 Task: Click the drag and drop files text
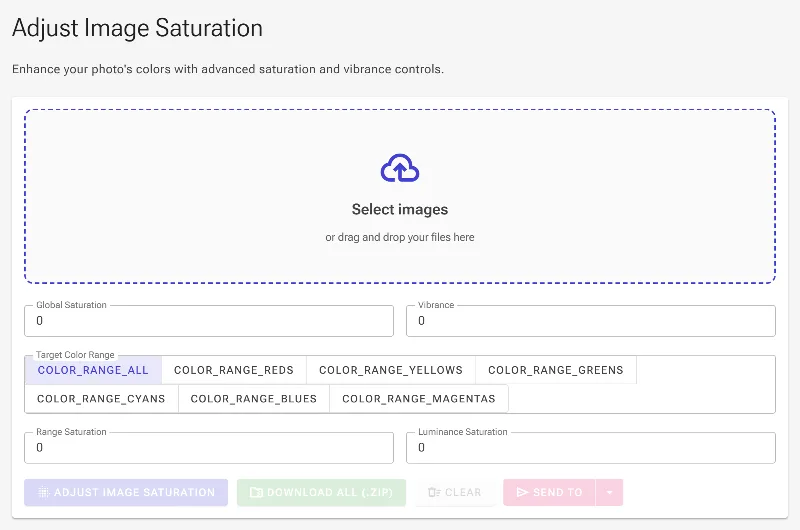coord(400,237)
